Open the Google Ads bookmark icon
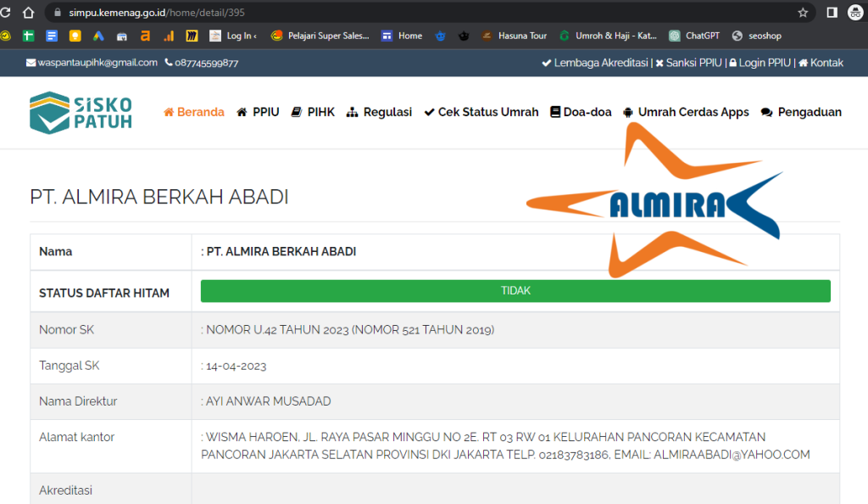The image size is (868, 504). click(x=98, y=36)
